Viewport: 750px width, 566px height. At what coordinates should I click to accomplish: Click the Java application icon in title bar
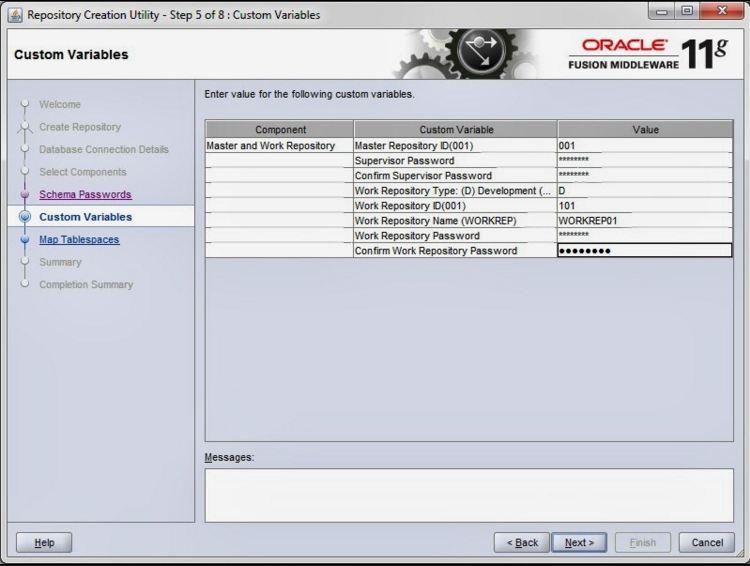[x=15, y=15]
